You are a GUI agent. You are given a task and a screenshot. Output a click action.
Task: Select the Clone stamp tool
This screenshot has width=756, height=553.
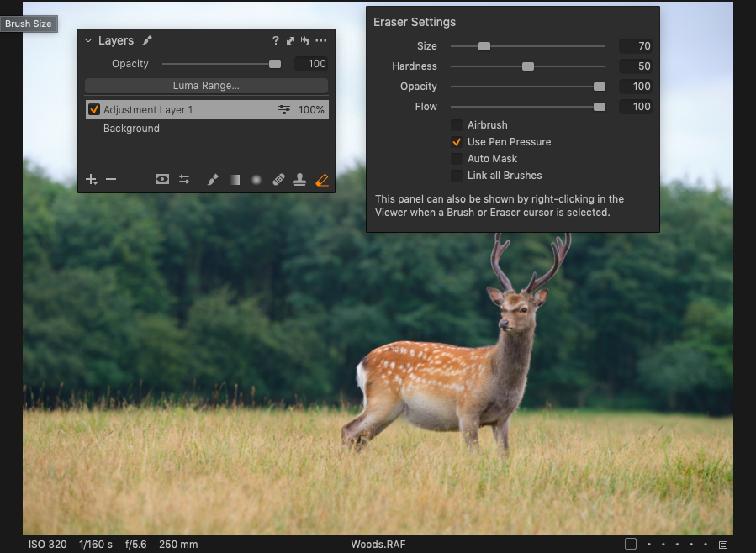coord(300,180)
